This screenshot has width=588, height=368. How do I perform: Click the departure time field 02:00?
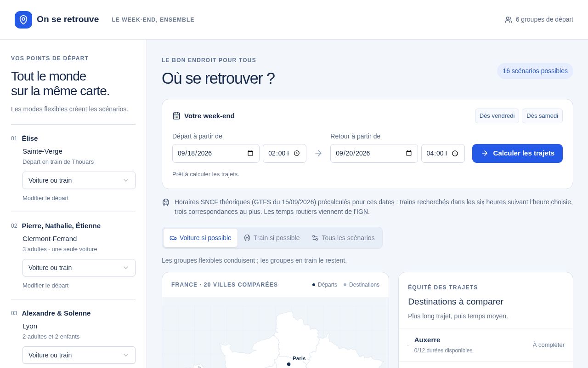tap(284, 153)
